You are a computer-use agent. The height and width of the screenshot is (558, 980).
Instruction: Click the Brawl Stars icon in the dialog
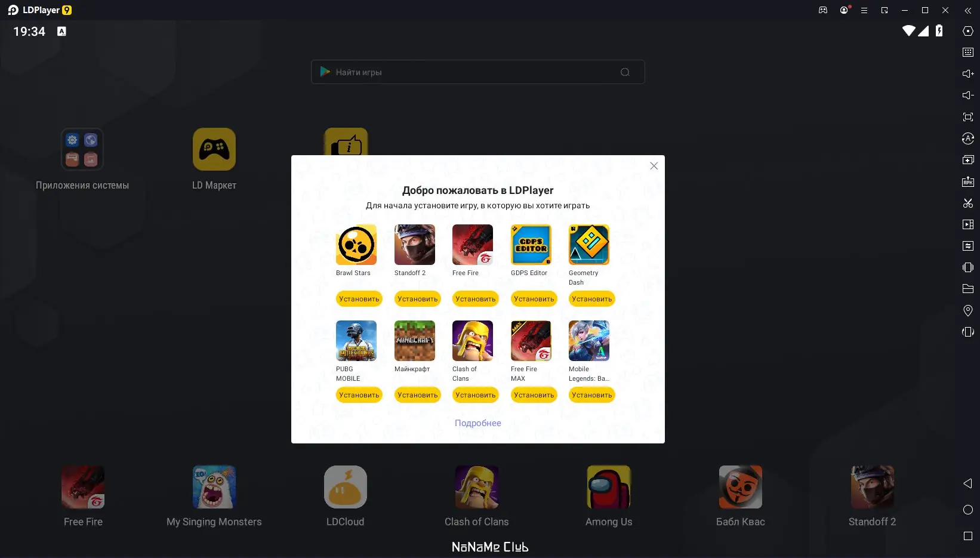click(356, 245)
